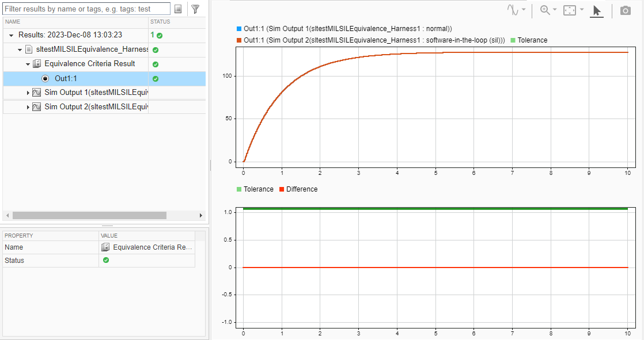Image resolution: width=644 pixels, height=340 pixels.
Task: Click the green pass check next to Out1:1
Action: point(154,78)
